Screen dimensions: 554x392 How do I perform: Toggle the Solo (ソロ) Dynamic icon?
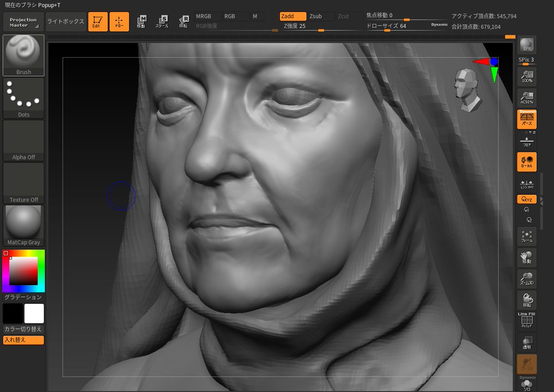click(x=527, y=383)
